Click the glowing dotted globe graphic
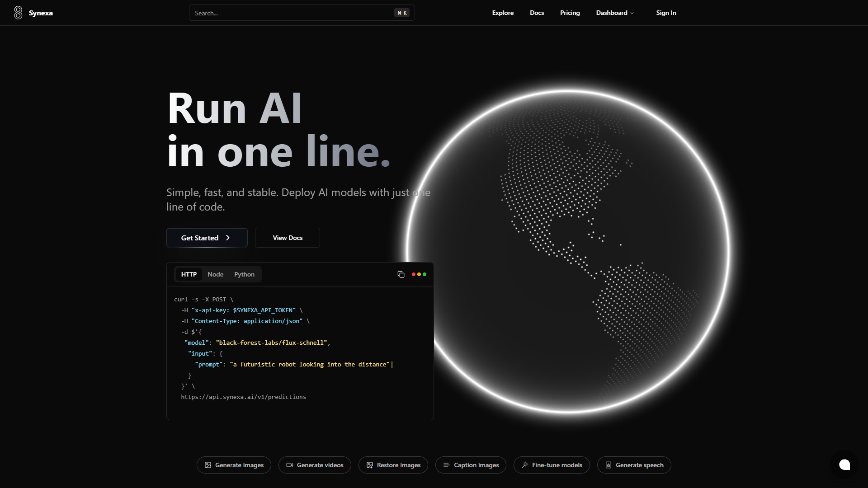 [567, 251]
